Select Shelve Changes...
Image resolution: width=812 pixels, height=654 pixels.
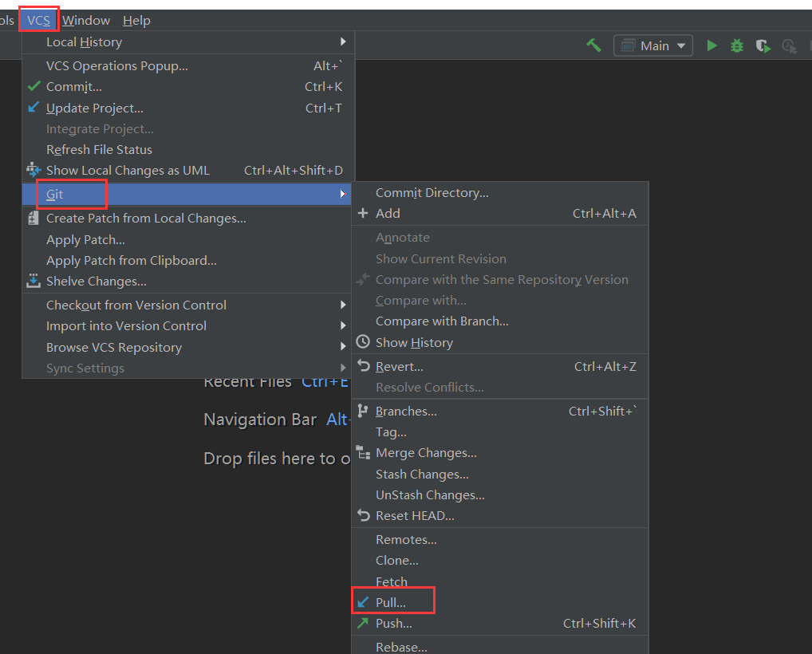point(188,282)
